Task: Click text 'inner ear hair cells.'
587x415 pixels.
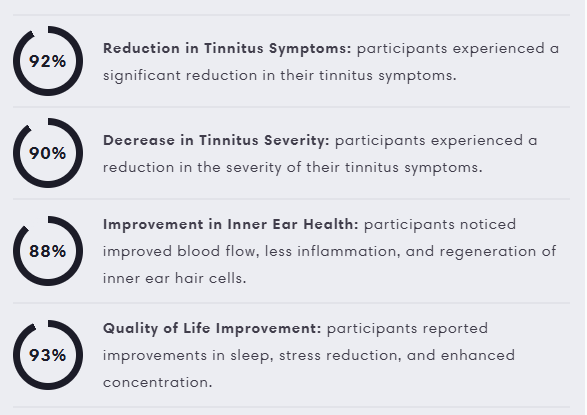Action: coord(174,278)
